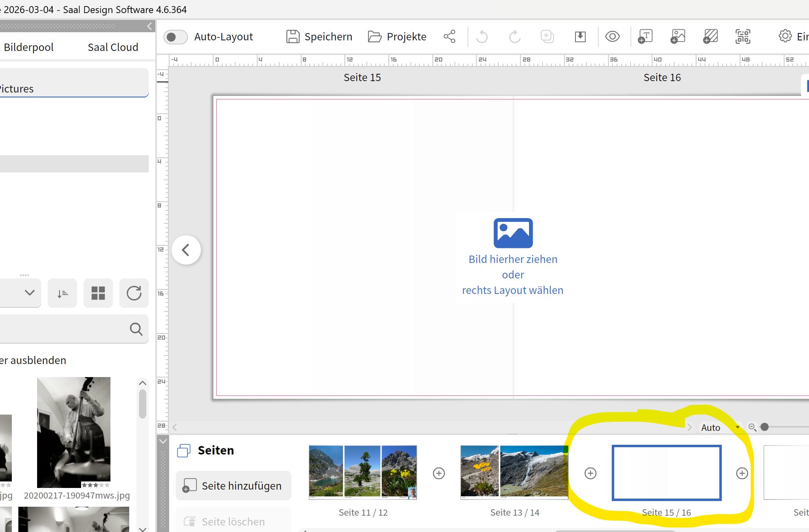809x532 pixels.
Task: Click the add text box icon
Action: (645, 37)
